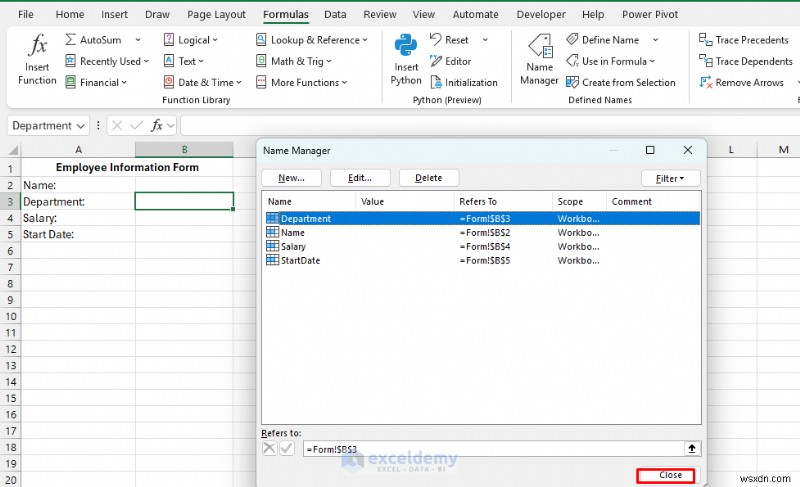Open Math & Trig functions menu
Viewport: 800px width, 487px height.
(293, 61)
